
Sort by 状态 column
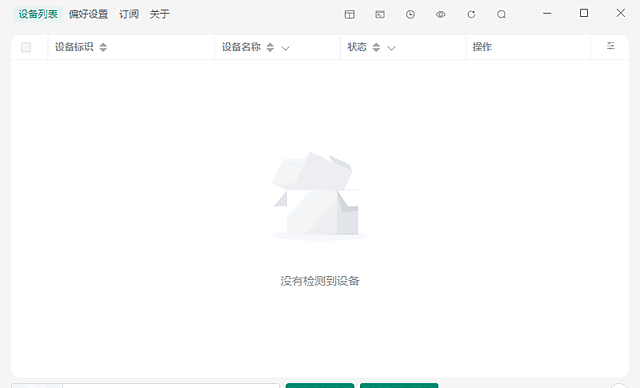pyautogui.click(x=376, y=47)
